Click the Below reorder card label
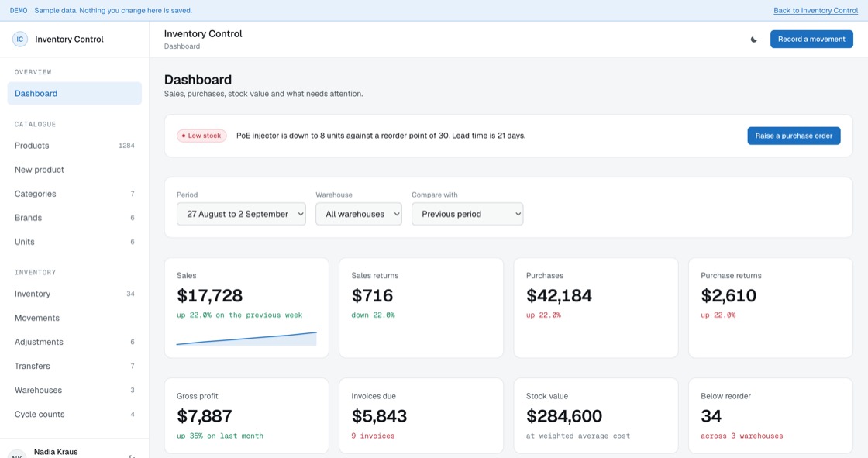The width and height of the screenshot is (868, 458). (725, 396)
